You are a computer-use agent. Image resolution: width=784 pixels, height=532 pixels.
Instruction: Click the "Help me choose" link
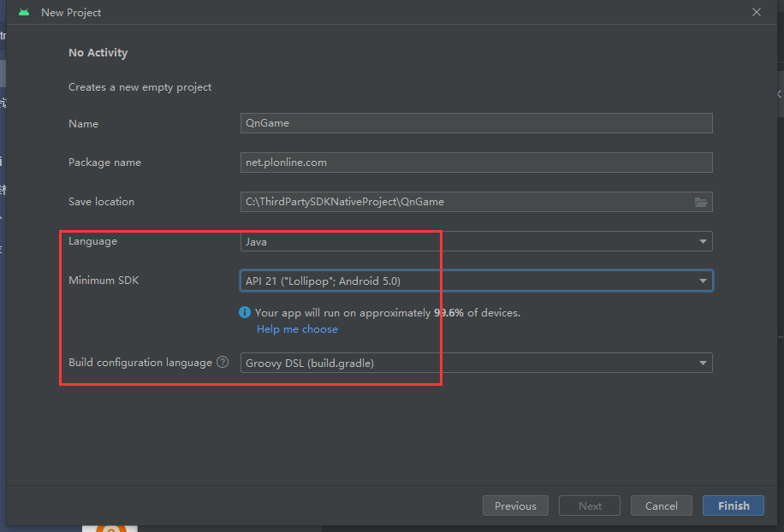pos(297,328)
